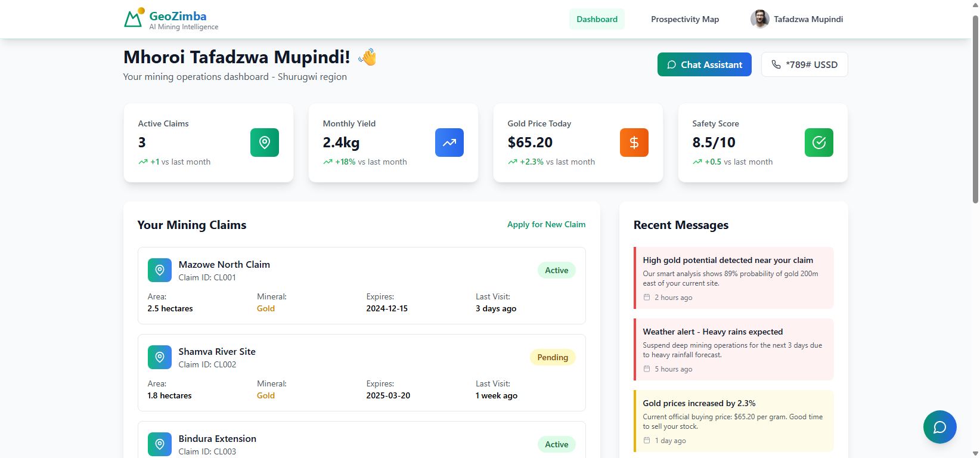Click the $65.20 gold price value
This screenshot has width=980, height=458.
pyautogui.click(x=530, y=143)
